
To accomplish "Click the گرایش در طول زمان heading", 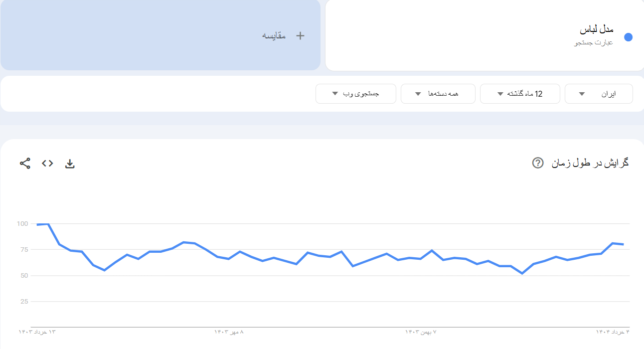I will click(590, 163).
